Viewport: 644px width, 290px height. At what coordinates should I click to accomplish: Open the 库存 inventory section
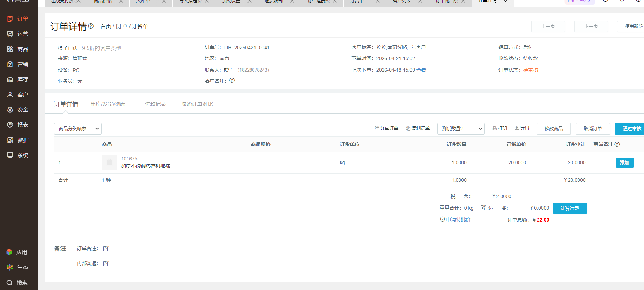[x=18, y=79]
